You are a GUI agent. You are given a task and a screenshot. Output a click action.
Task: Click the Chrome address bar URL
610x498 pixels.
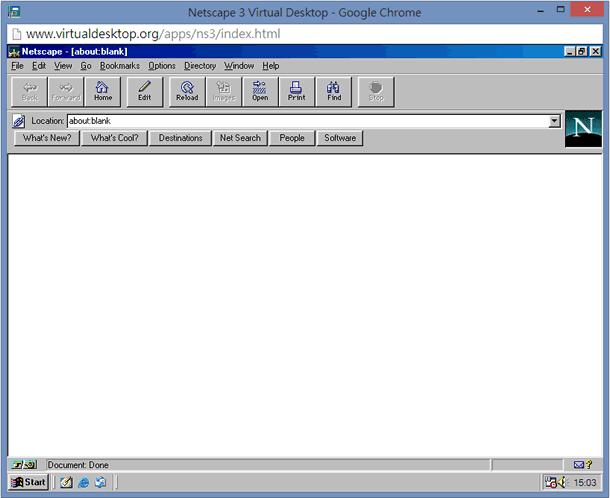click(153, 34)
